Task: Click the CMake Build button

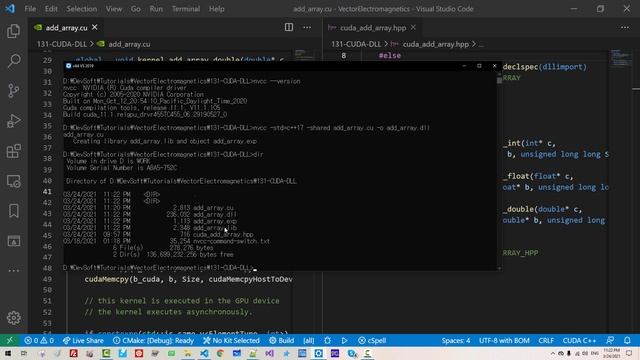Action: pos(282,340)
